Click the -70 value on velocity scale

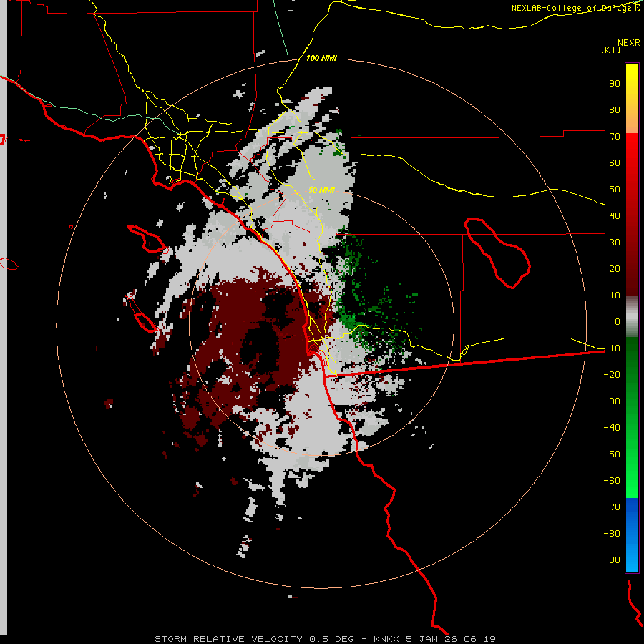point(612,507)
